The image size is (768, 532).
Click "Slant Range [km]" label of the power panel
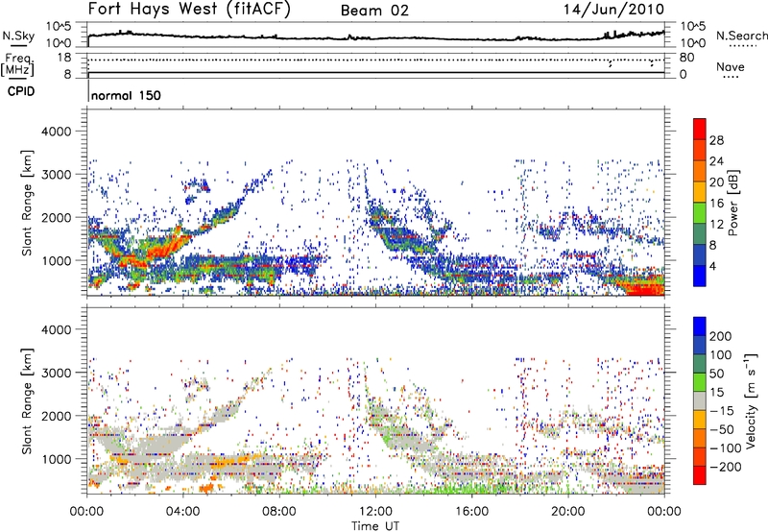coord(27,203)
